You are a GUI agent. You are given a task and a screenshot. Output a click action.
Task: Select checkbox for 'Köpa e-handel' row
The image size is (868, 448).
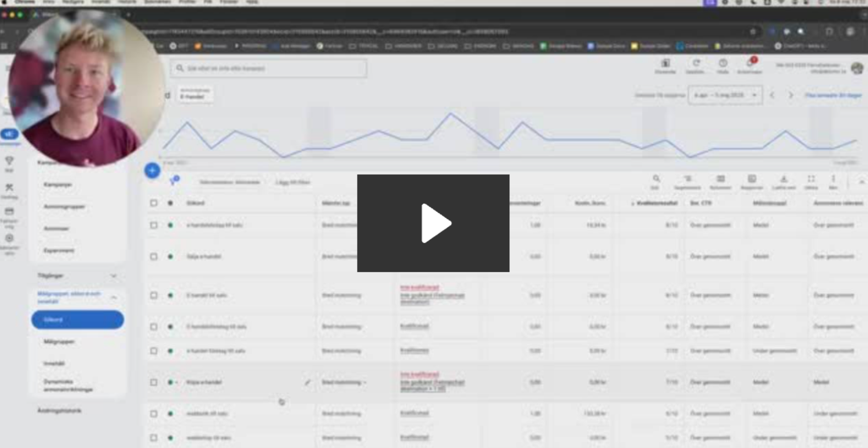pyautogui.click(x=154, y=382)
